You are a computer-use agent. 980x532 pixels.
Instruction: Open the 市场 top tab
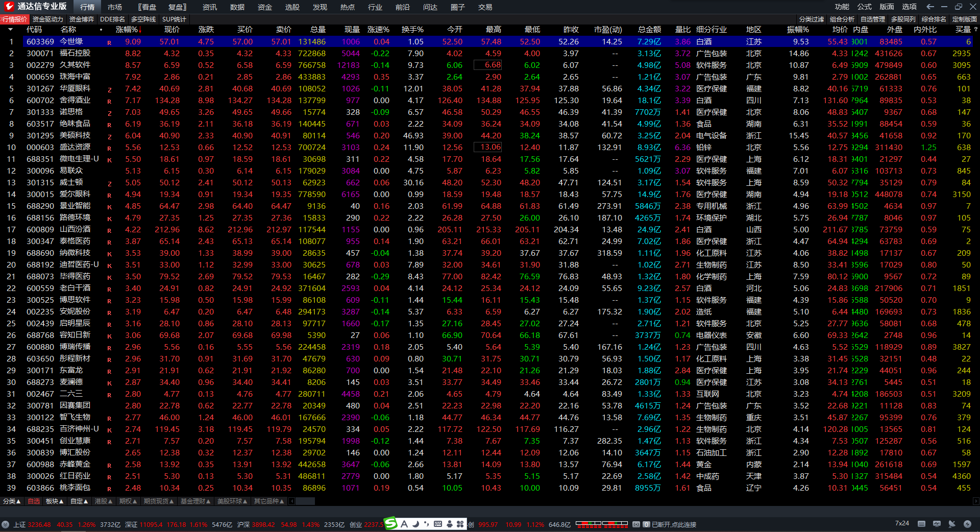(115, 7)
